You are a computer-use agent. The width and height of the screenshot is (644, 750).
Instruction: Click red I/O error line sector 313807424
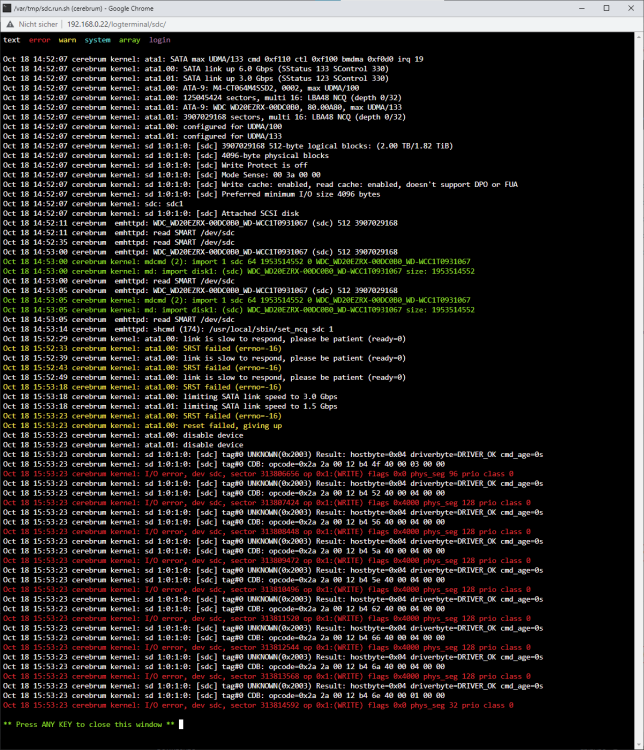click(x=266, y=503)
